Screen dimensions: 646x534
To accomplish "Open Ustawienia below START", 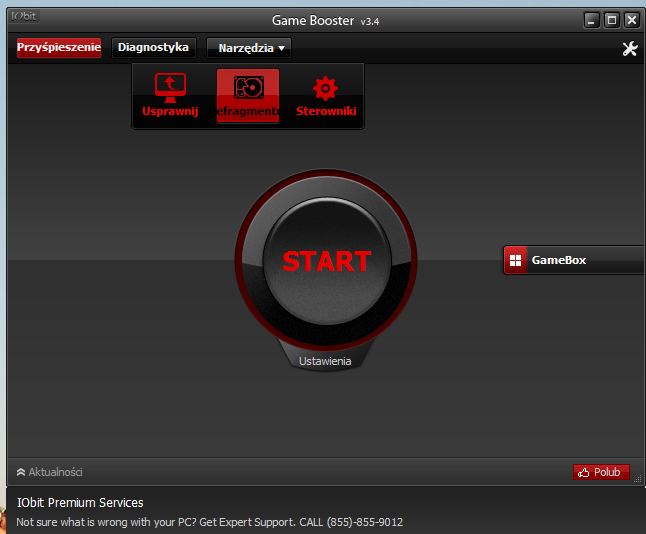I will [x=325, y=361].
